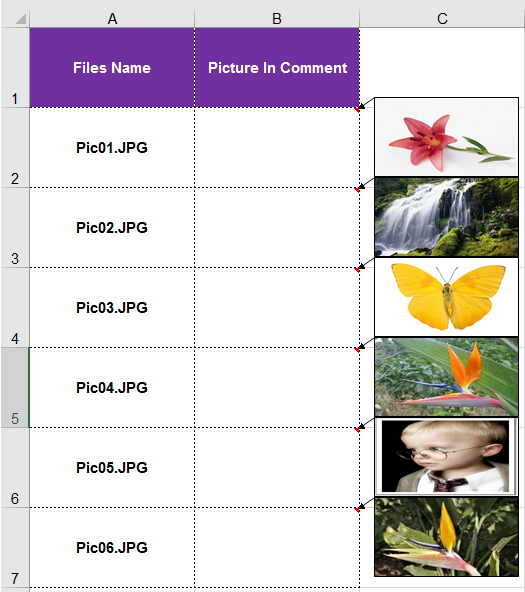This screenshot has width=525, height=592.
Task: Select the Pic01.JPG cell
Action: pyautogui.click(x=112, y=148)
